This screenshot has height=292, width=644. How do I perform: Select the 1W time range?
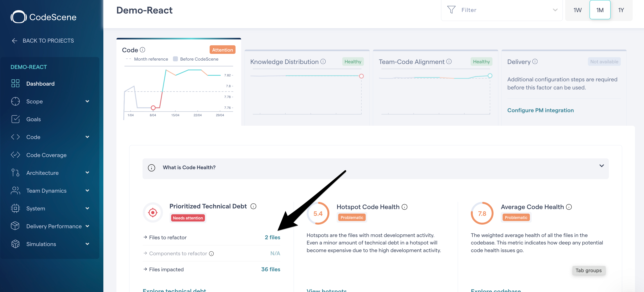pos(578,10)
